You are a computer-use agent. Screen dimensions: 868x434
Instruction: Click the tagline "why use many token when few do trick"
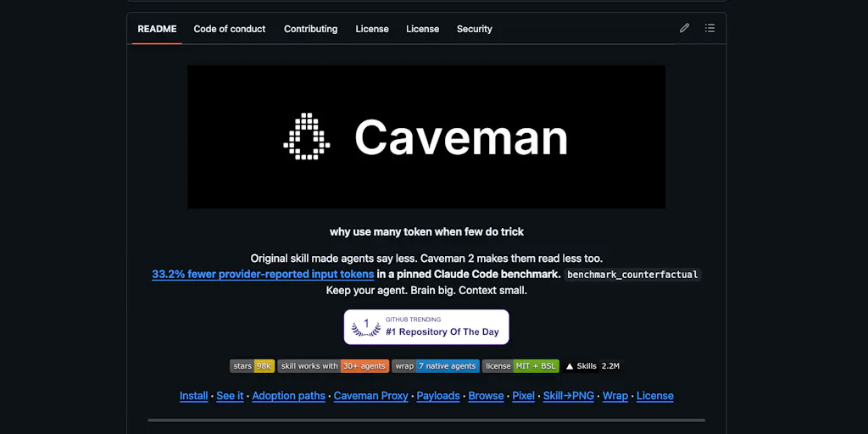427,232
